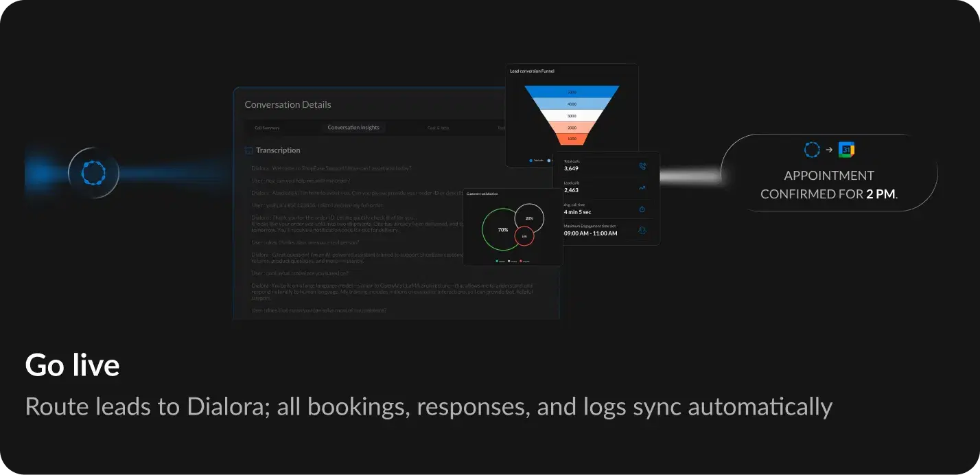Open the Cost & data tab
Viewport: 980px width, 475px height.
tap(438, 128)
